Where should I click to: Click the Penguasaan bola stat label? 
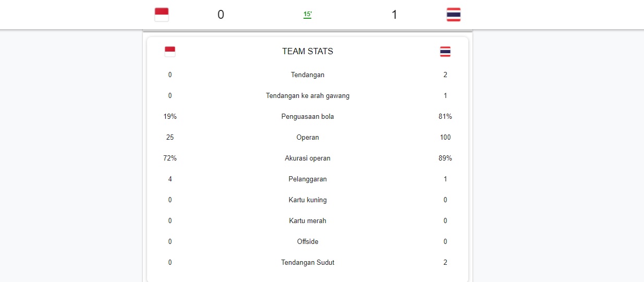tap(308, 117)
